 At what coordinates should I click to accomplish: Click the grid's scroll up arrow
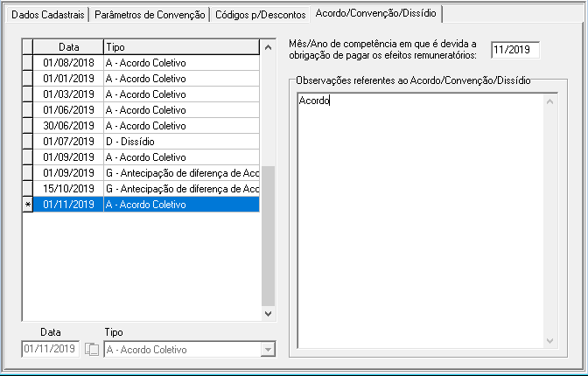(268, 46)
